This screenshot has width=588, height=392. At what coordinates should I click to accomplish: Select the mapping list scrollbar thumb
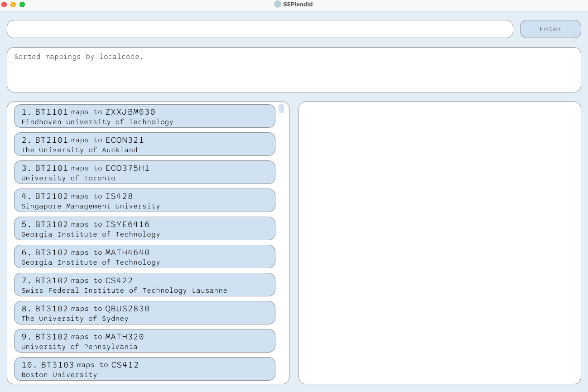pos(281,109)
